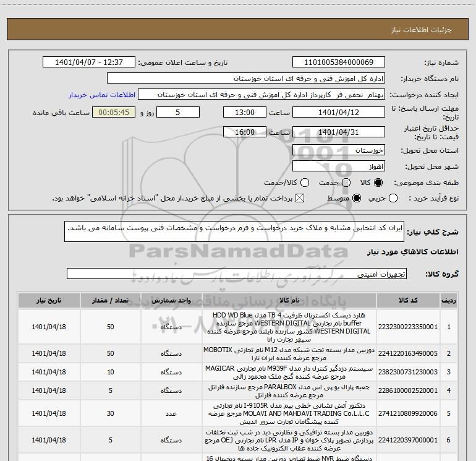Click the need date in row 1
Image resolution: width=476 pixels, height=461 pixels.
[x=49, y=327]
